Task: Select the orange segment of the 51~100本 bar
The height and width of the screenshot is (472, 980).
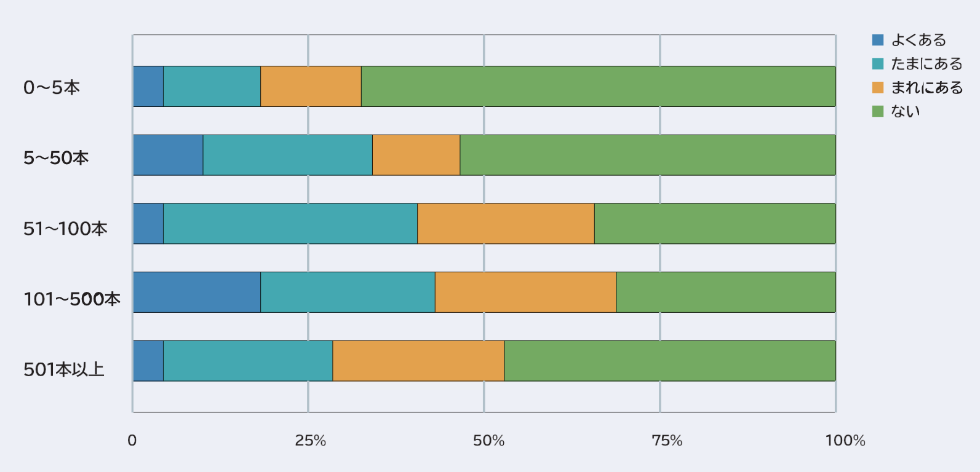Action: [x=506, y=224]
